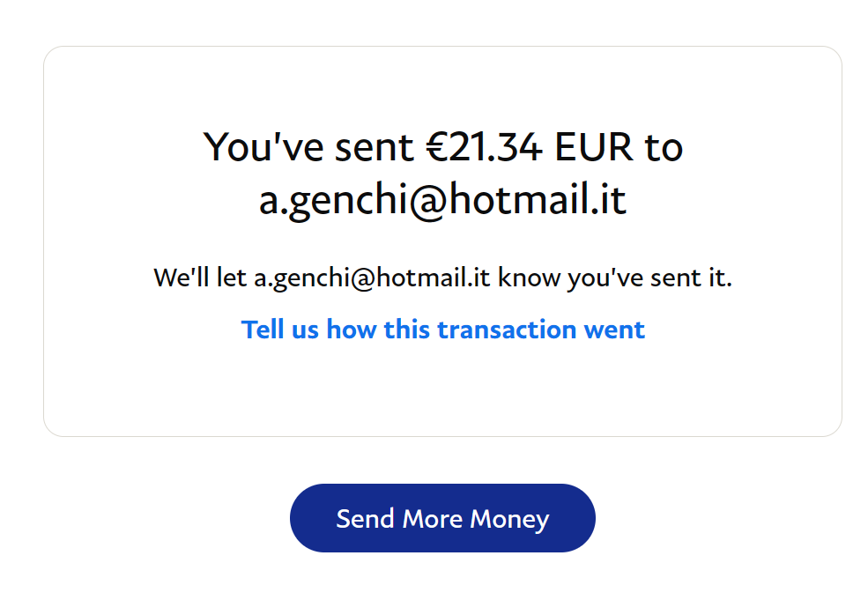Click the word 'transaction' in the blue link
This screenshot has width=868, height=600.
(507, 330)
